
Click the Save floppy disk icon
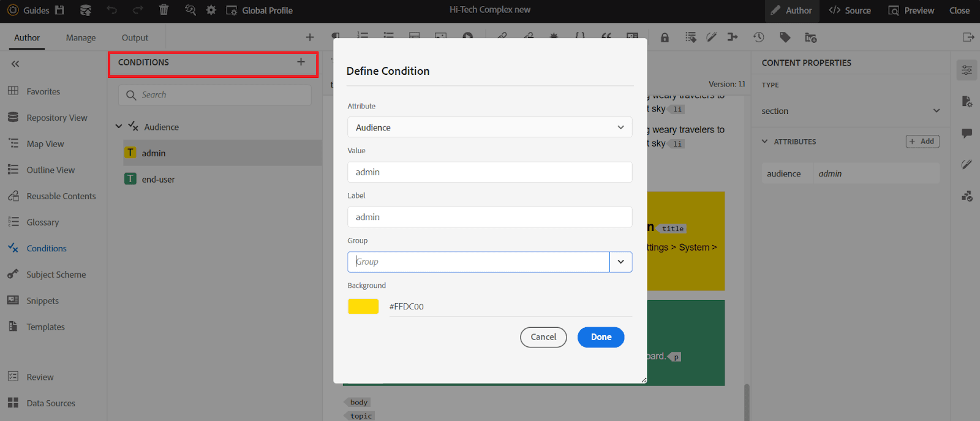(x=59, y=10)
